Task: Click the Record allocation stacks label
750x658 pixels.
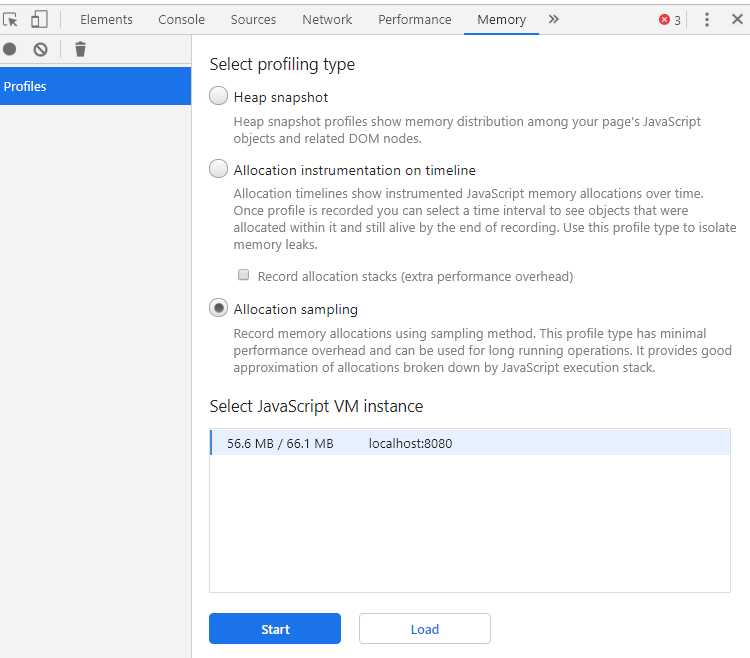Action: (415, 276)
